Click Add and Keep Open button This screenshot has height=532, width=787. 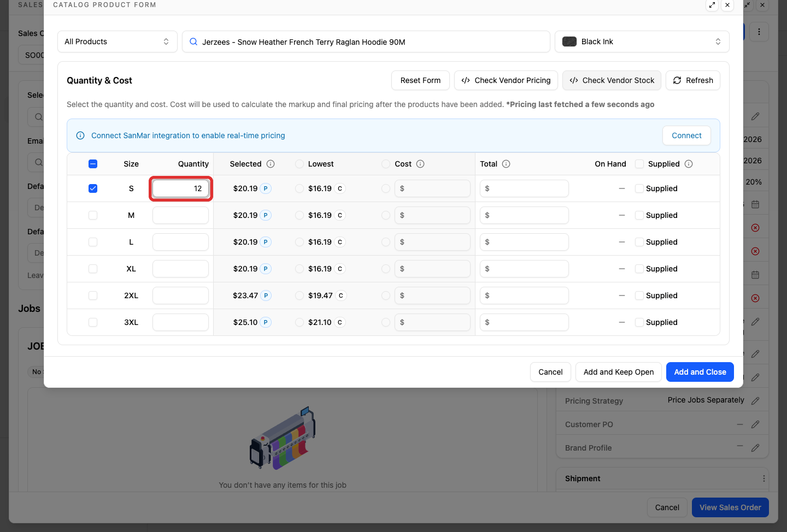point(619,372)
